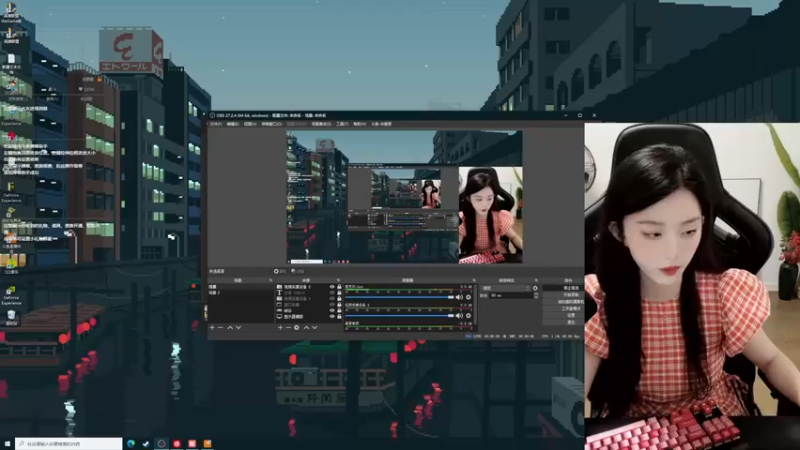Image resolution: width=800 pixels, height=450 pixels.
Task: Toggle lock on the window capture source
Action: 339,305
